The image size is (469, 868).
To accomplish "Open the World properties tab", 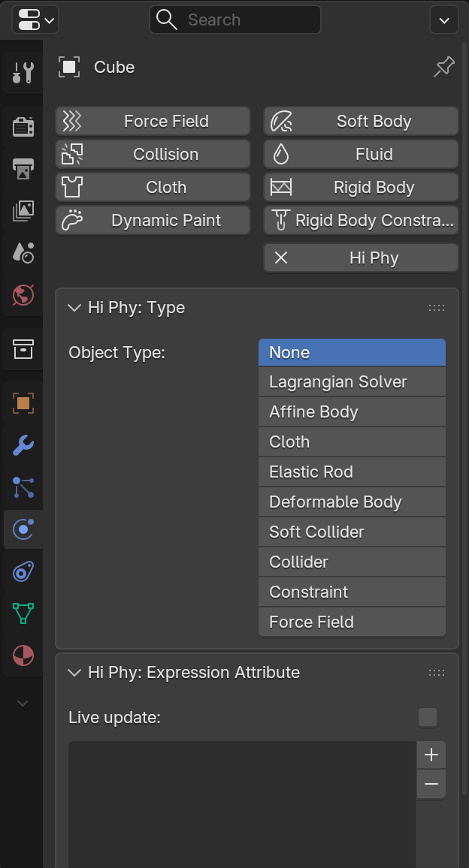I will tap(23, 295).
